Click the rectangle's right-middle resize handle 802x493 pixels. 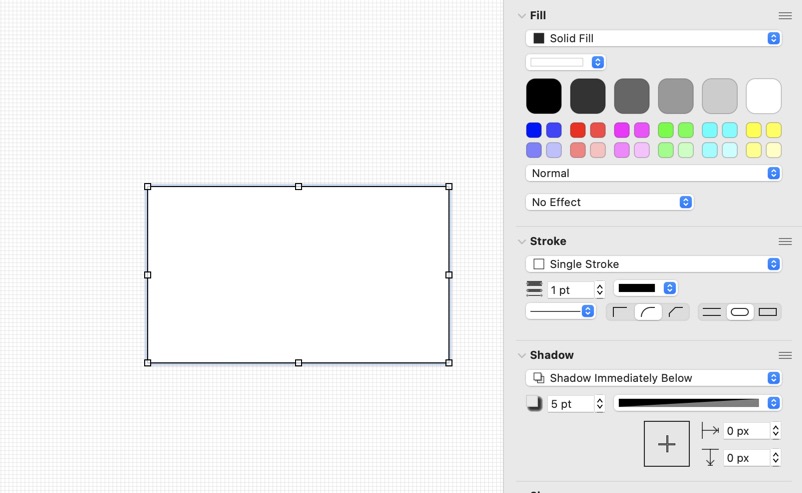pos(449,275)
